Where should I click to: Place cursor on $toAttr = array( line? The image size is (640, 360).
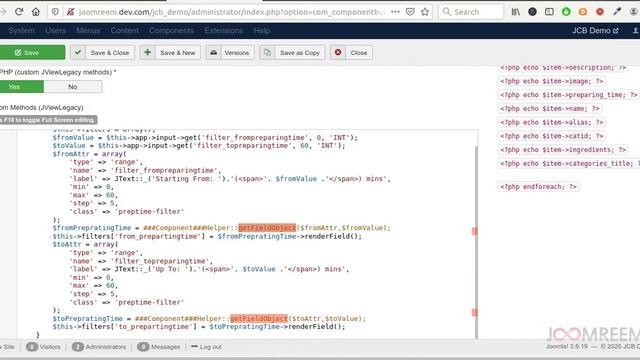tap(85, 244)
